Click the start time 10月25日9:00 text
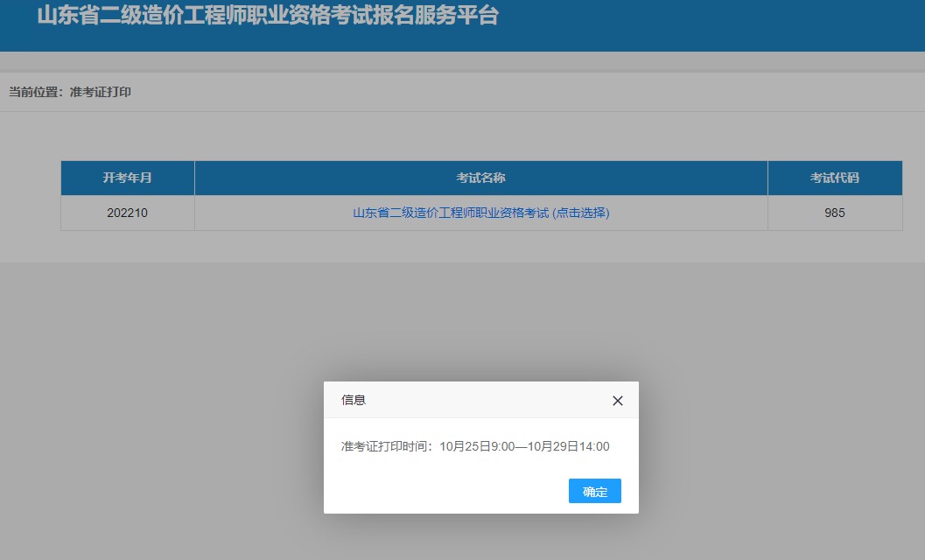 (476, 446)
